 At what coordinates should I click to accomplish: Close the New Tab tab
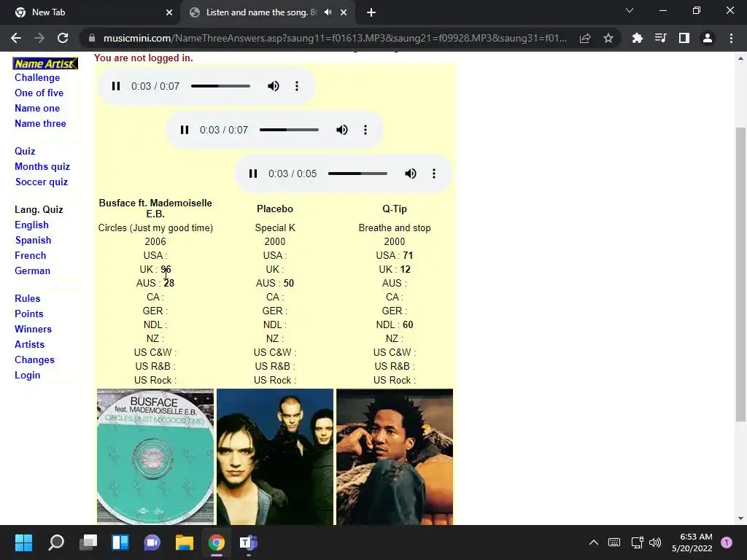pyautogui.click(x=169, y=12)
